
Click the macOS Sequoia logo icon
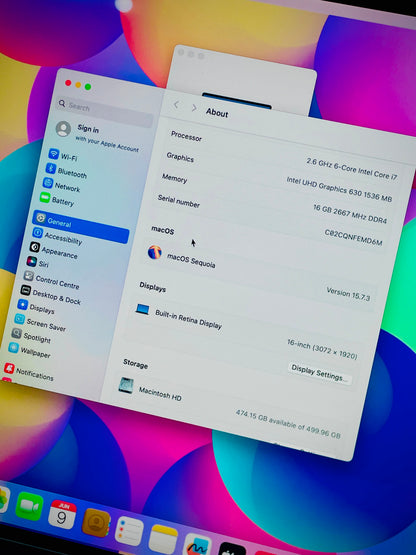155,252
